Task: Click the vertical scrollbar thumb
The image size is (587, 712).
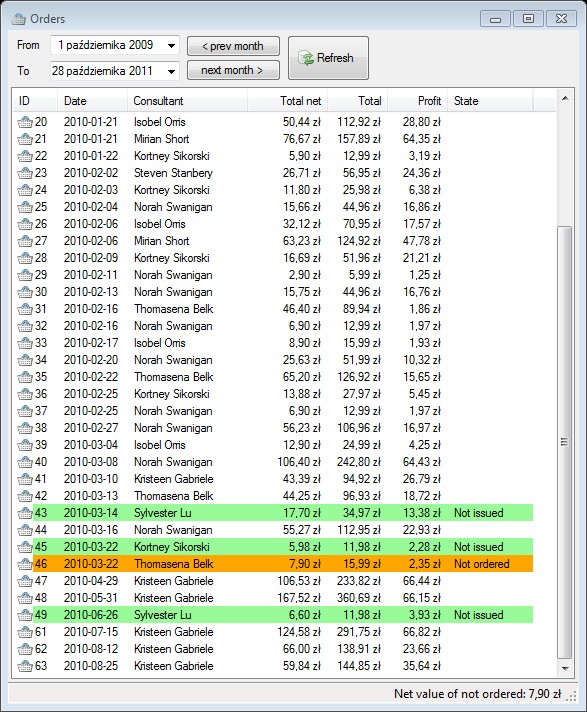Action: (x=564, y=442)
